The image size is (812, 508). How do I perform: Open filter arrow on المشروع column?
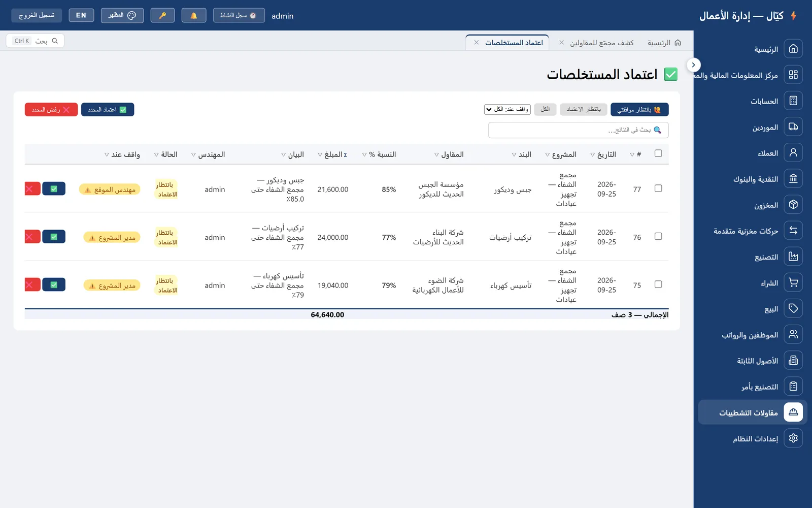coord(548,154)
